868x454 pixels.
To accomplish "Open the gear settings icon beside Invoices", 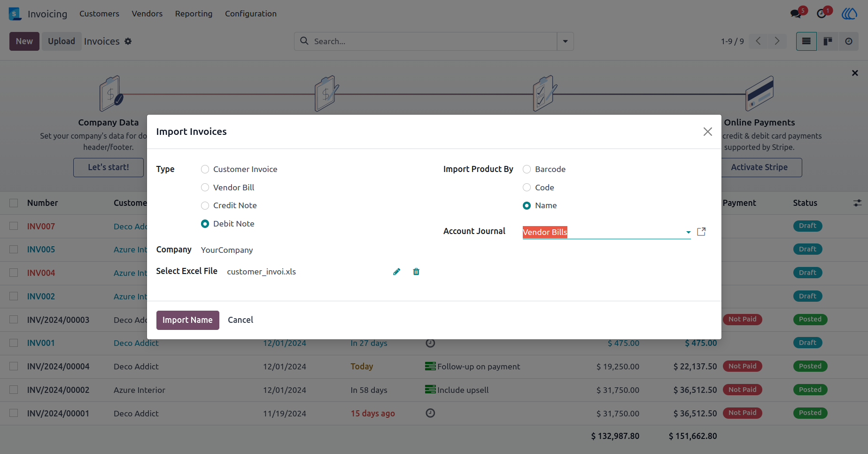I will (128, 41).
